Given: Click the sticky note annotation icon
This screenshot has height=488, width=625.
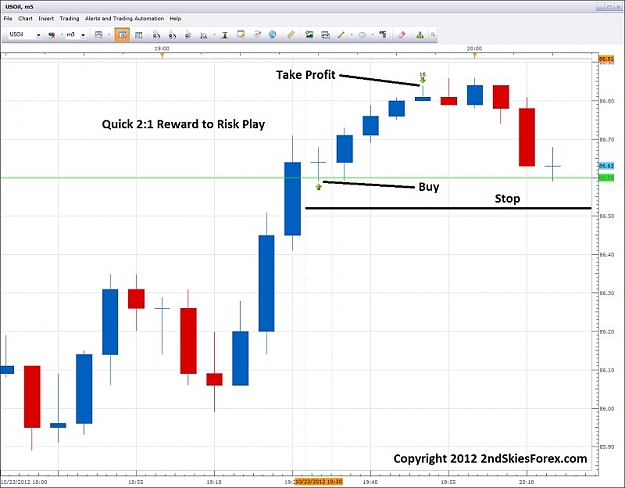Looking at the screenshot, I should [241, 35].
